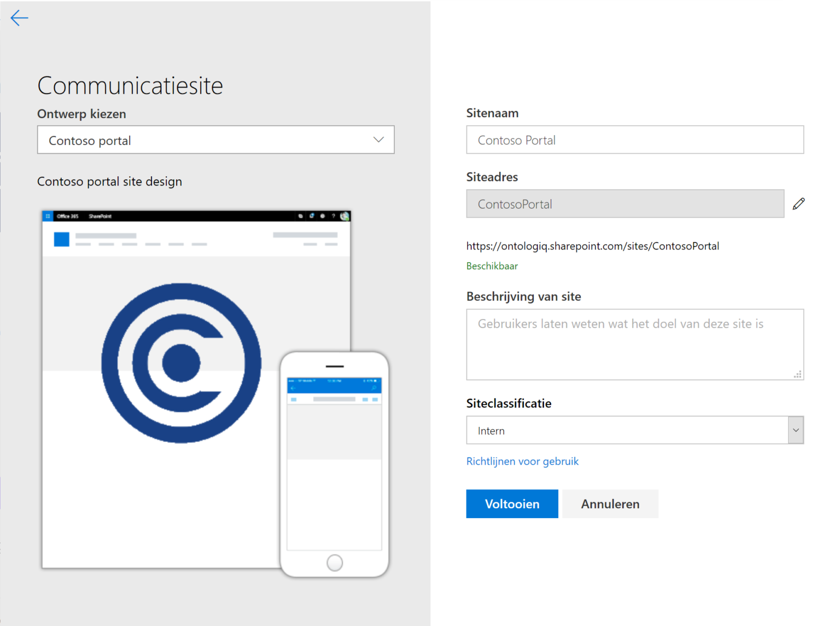
Task: Click the profile avatar in preview header
Action: (x=345, y=216)
